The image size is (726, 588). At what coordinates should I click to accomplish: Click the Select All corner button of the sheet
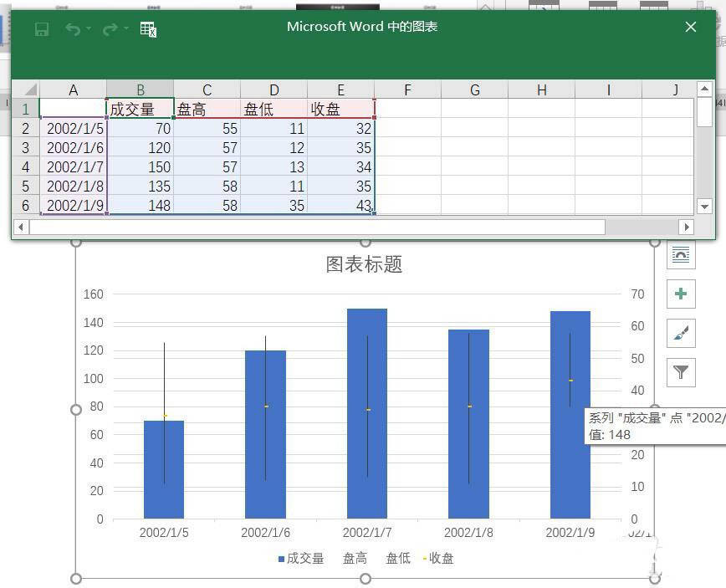(28, 89)
